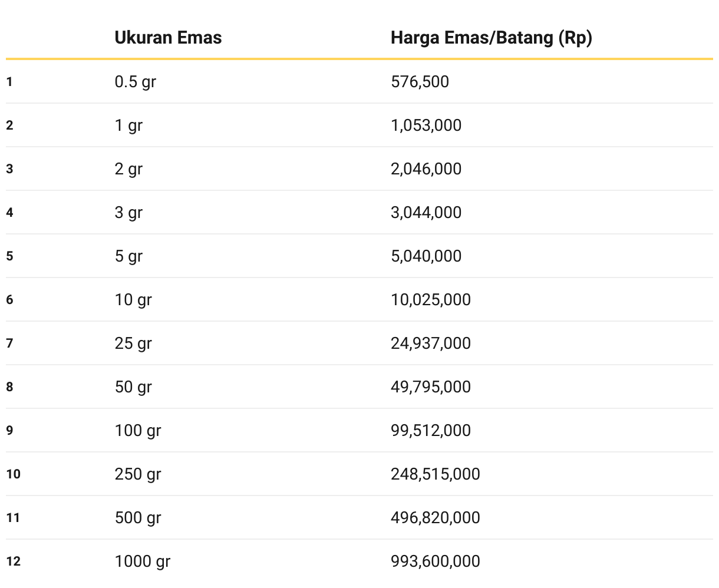Select the 1 gr size cell

[128, 125]
